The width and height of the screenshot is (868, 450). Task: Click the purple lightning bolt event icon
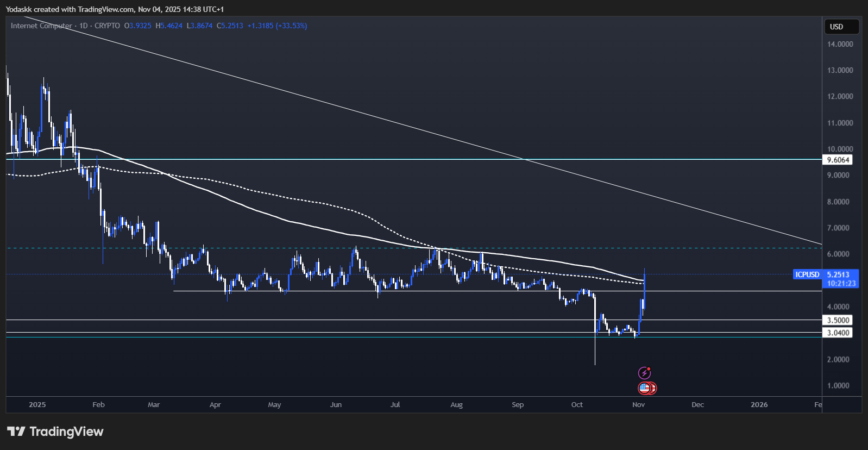pyautogui.click(x=644, y=373)
